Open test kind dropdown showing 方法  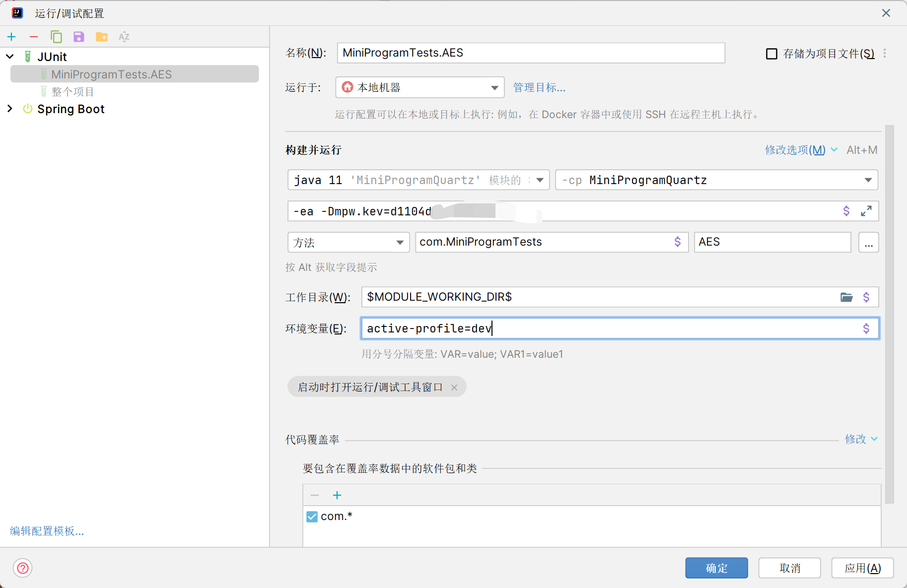click(x=349, y=242)
